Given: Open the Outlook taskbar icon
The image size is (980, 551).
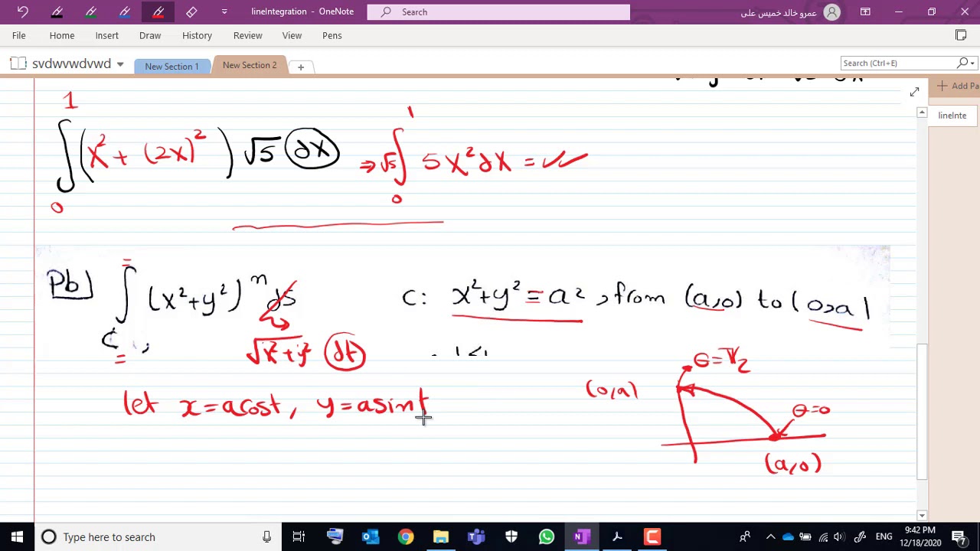Looking at the screenshot, I should (x=371, y=536).
